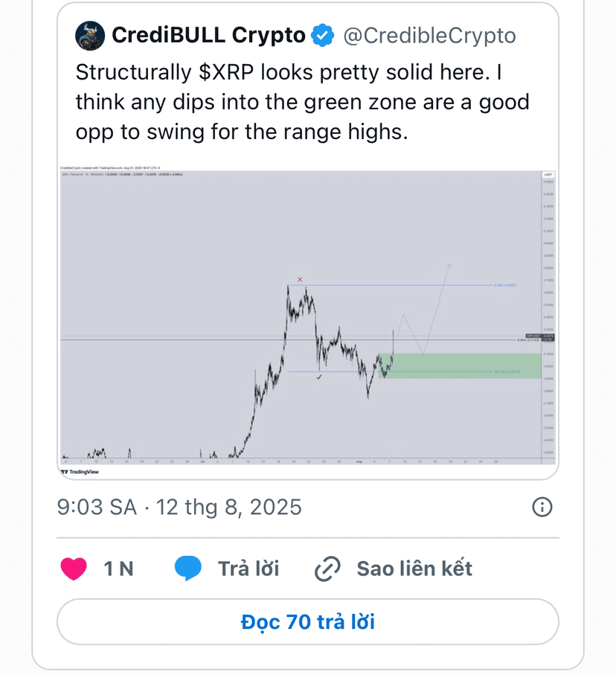Click the 'Trả lời' reply button

coord(248,569)
